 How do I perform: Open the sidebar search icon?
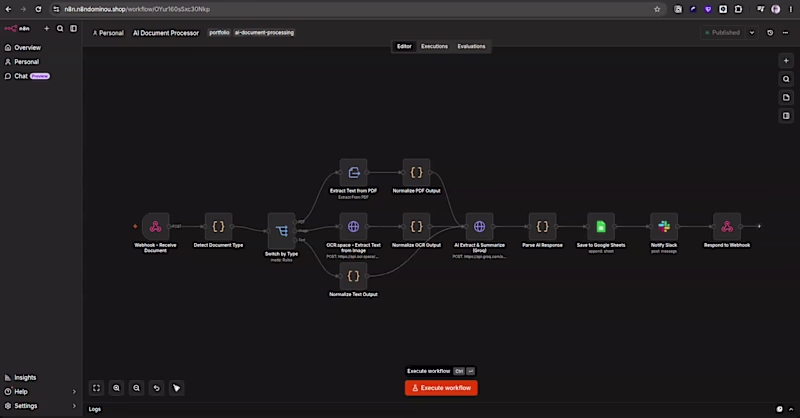(60, 29)
